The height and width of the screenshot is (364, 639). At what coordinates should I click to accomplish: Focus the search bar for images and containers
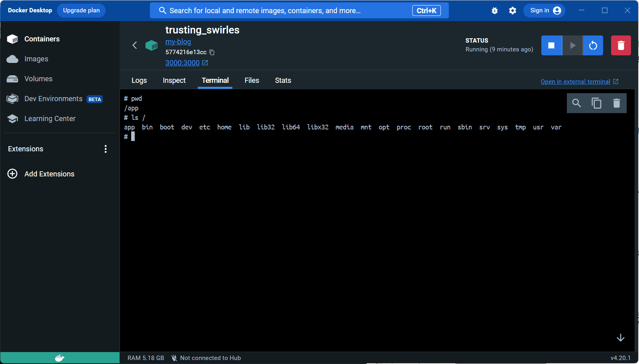pyautogui.click(x=299, y=10)
